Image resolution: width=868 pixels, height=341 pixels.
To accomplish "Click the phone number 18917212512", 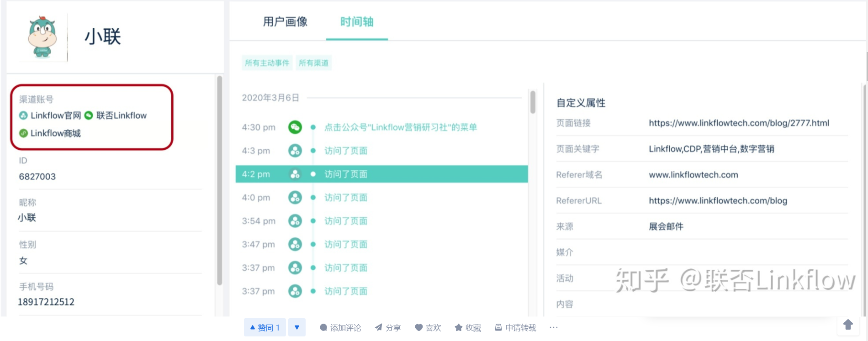I will [x=46, y=302].
